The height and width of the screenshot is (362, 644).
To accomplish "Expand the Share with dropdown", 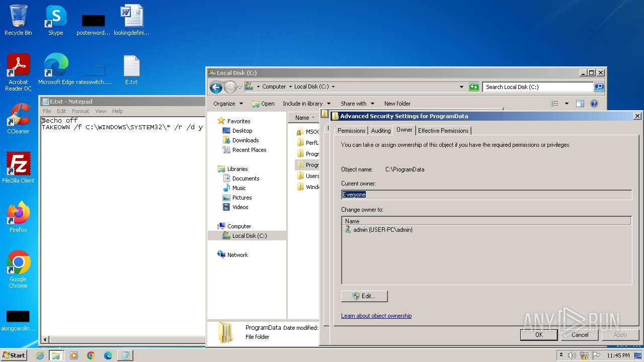I will 357,104.
